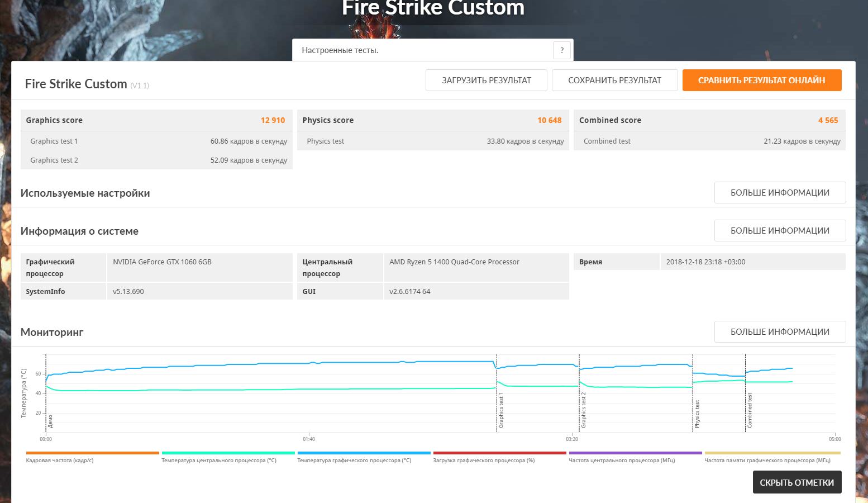
Task: Click the Graphics score value 12 910
Action: [273, 120]
